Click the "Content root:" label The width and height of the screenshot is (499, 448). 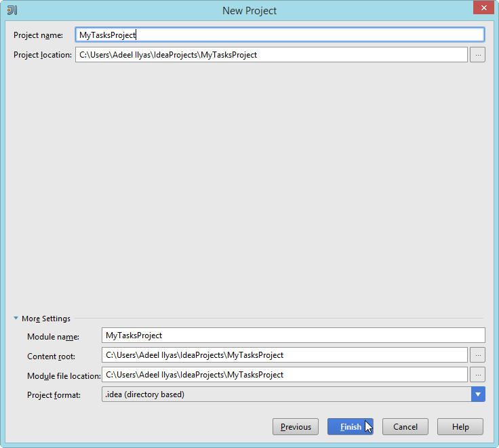51,356
